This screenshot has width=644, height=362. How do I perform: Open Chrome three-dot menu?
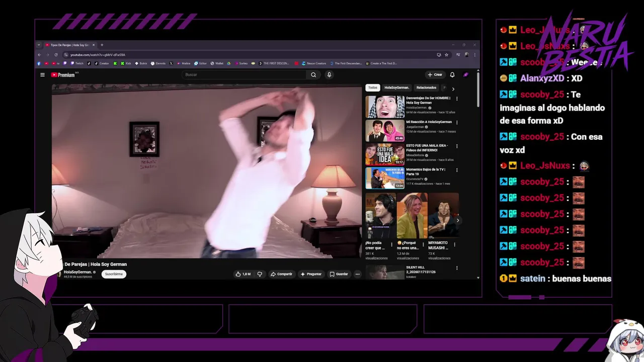click(474, 55)
